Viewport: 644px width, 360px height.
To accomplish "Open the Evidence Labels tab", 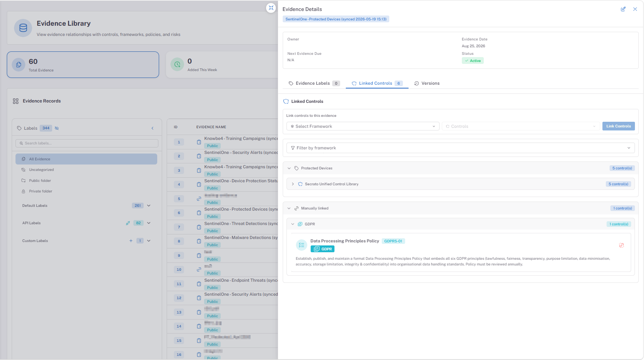I will pos(314,83).
